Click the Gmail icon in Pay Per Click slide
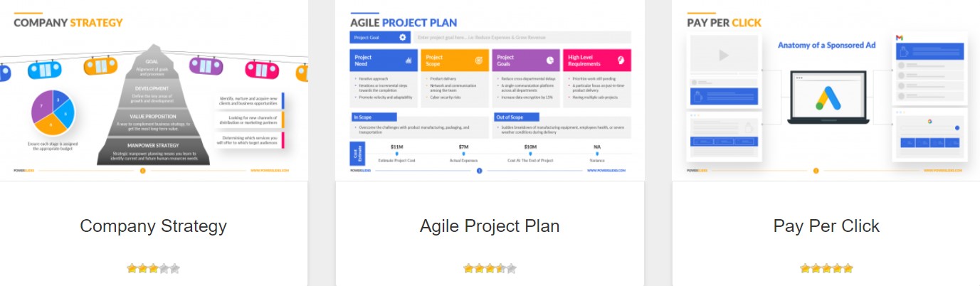 900,37
